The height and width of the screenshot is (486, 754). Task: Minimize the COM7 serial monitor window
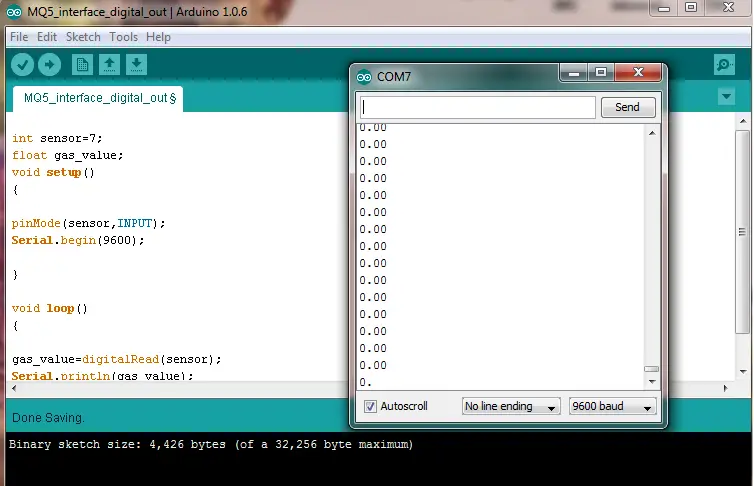tap(574, 73)
